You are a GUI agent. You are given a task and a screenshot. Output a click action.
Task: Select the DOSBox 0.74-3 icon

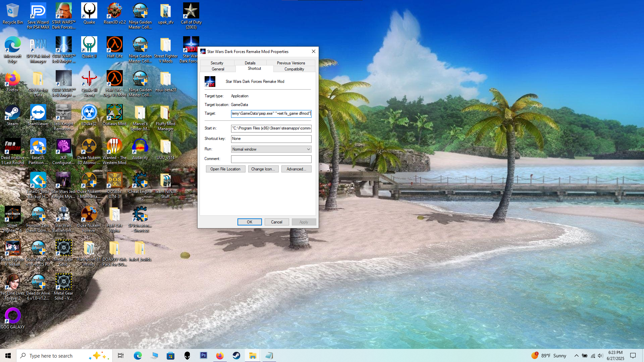coord(115,186)
